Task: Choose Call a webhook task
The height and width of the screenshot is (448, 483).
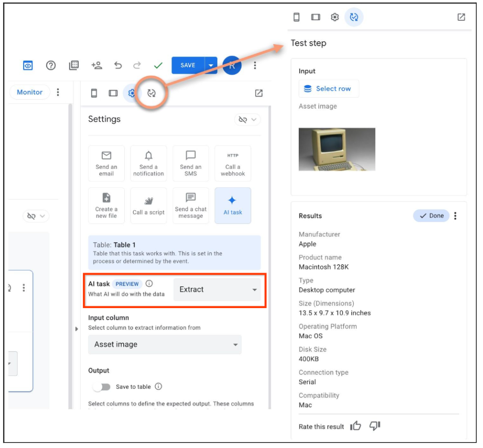Action: click(x=233, y=164)
